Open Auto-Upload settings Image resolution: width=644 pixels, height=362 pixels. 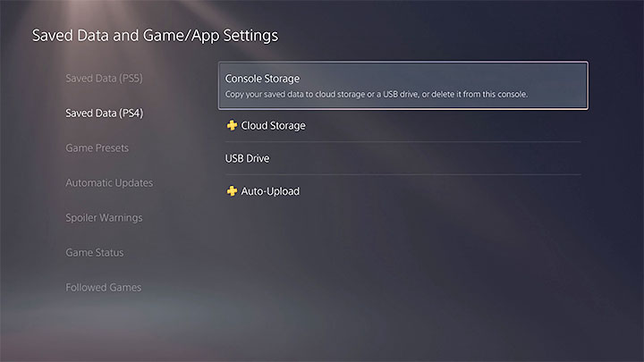(270, 191)
